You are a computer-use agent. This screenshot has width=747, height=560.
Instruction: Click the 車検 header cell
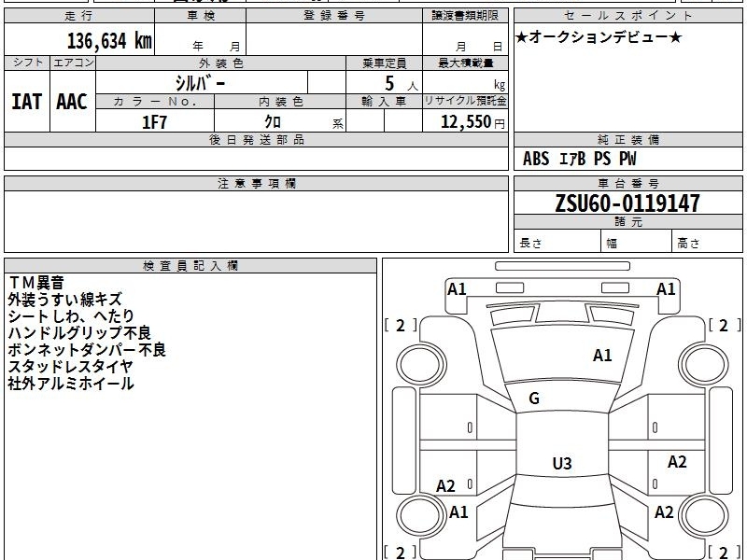pos(201,16)
